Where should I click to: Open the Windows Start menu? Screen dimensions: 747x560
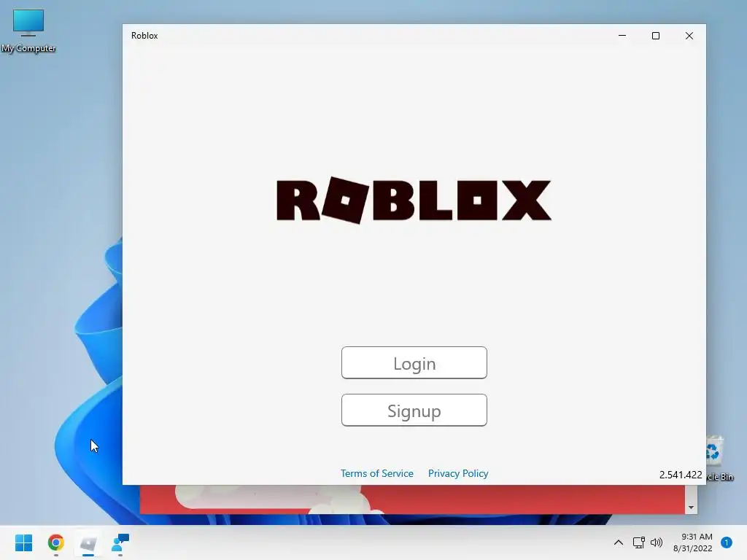24,542
